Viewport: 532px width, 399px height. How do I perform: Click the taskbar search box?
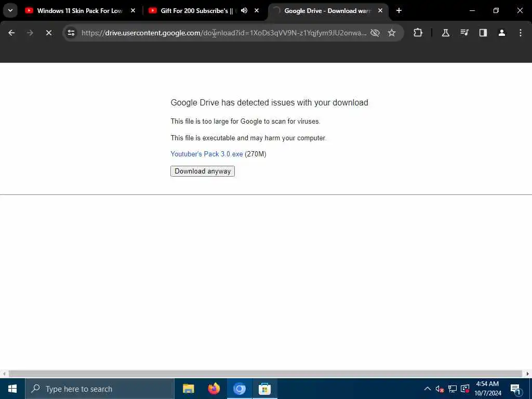coord(100,389)
